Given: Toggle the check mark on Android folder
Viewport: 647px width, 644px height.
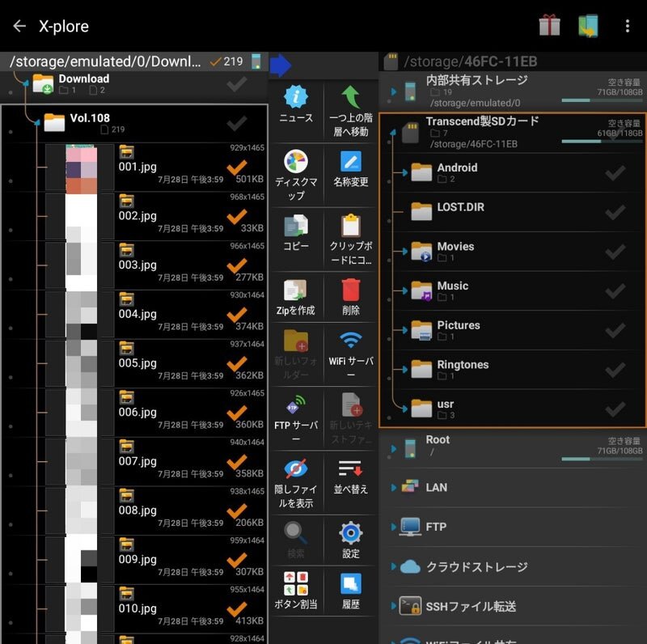Looking at the screenshot, I should (615, 172).
